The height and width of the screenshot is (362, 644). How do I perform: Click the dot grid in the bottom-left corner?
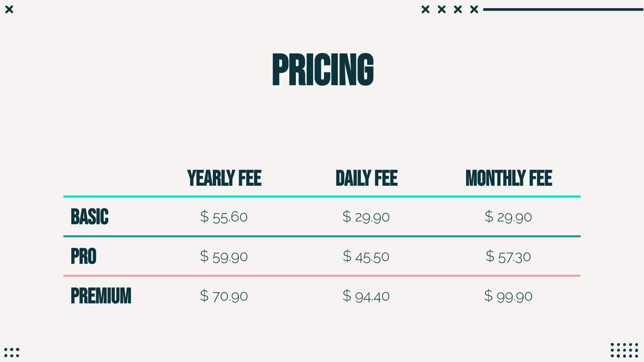click(x=12, y=352)
